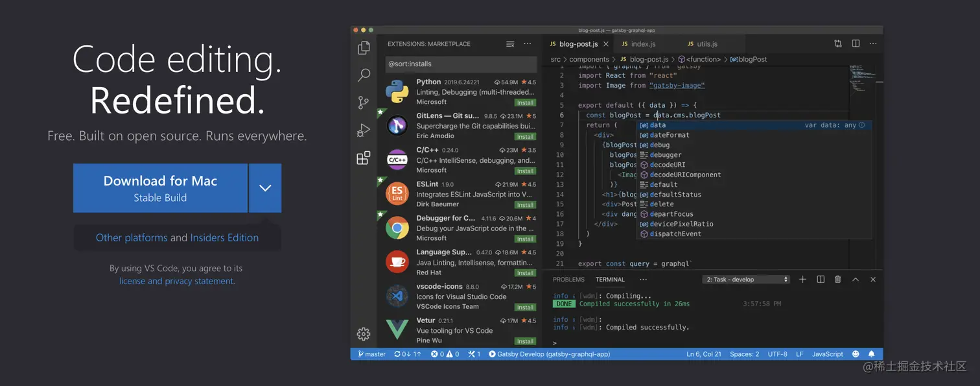Kill terminal with trash icon
Viewport: 980px width, 386px height.
[x=837, y=279]
